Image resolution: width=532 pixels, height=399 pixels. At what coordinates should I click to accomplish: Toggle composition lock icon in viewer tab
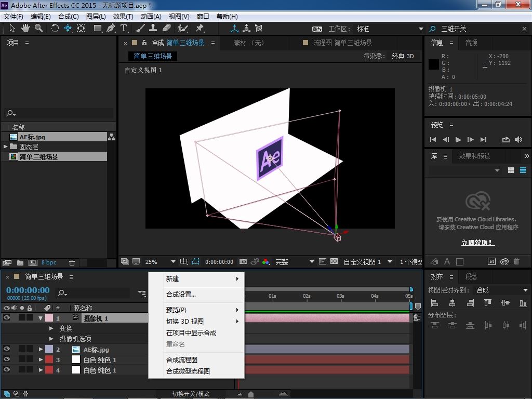pos(144,43)
